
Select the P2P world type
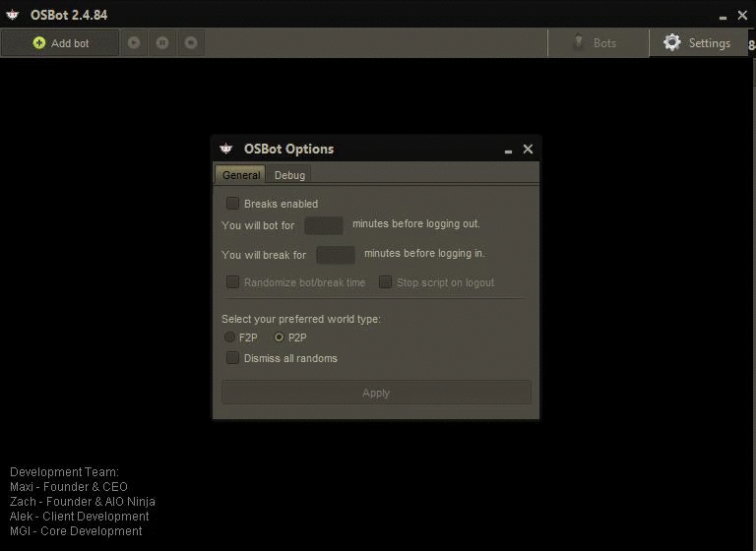point(279,337)
